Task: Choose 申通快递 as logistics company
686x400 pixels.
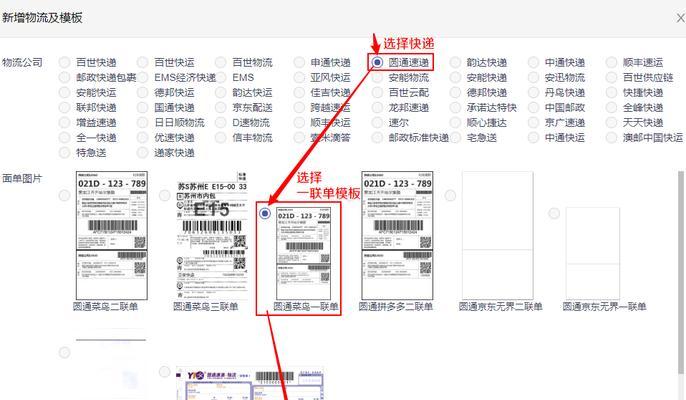Action: pos(299,63)
